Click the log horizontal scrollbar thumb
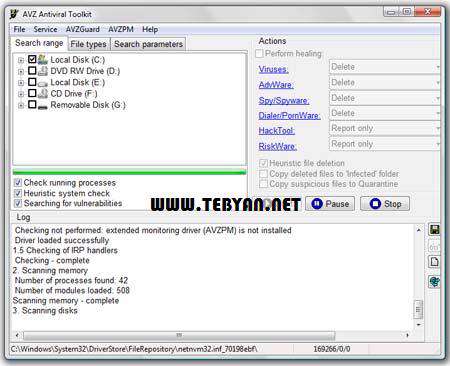Image resolution: width=450 pixels, height=366 pixels. (x=179, y=335)
